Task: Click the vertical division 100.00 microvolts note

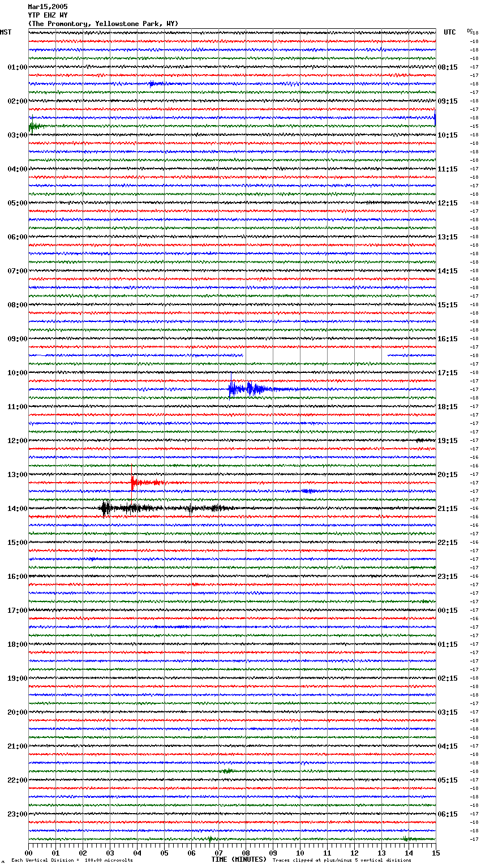Action: [x=72, y=860]
